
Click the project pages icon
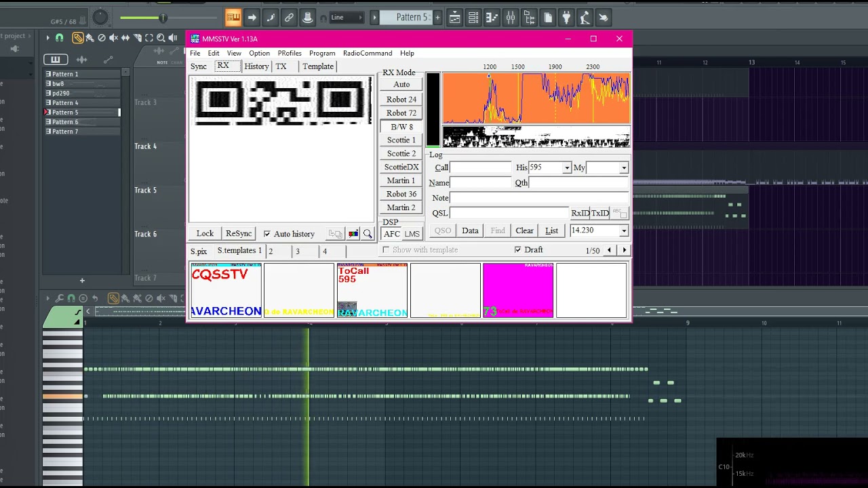click(x=548, y=18)
